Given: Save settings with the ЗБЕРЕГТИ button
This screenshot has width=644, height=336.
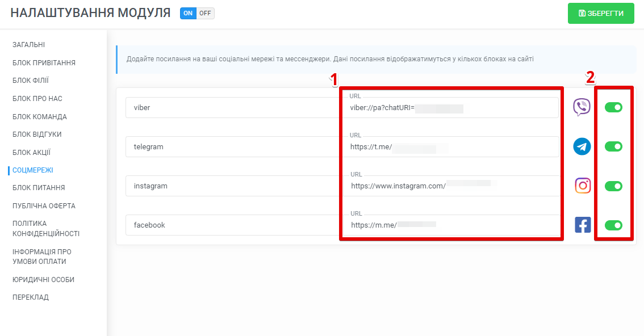Looking at the screenshot, I should point(601,13).
